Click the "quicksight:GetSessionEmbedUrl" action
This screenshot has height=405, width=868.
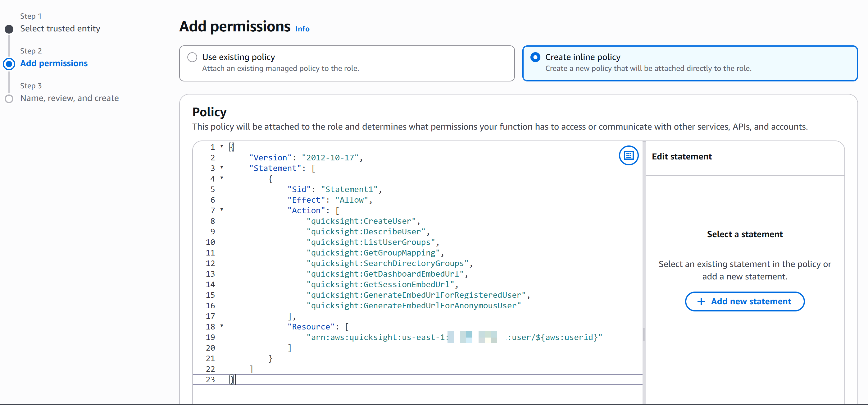point(380,284)
